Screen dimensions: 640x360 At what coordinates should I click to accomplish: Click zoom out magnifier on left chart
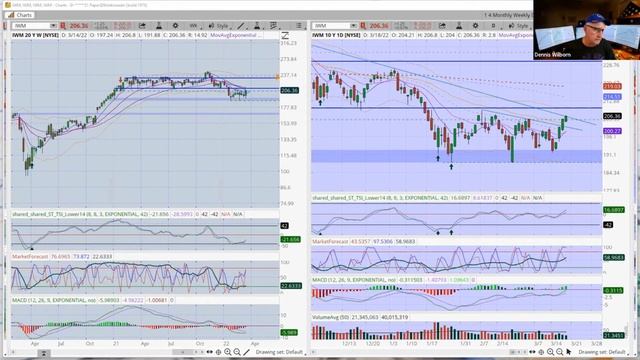pos(237,352)
